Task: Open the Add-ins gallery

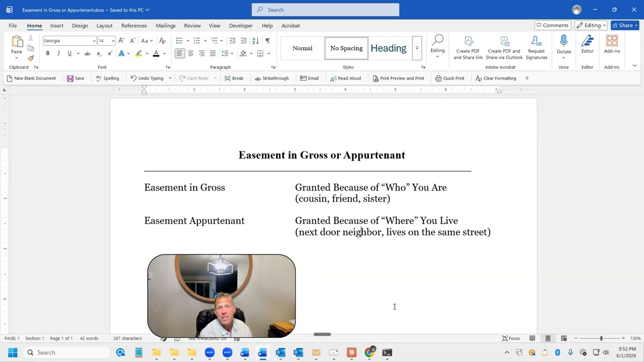Action: click(612, 44)
